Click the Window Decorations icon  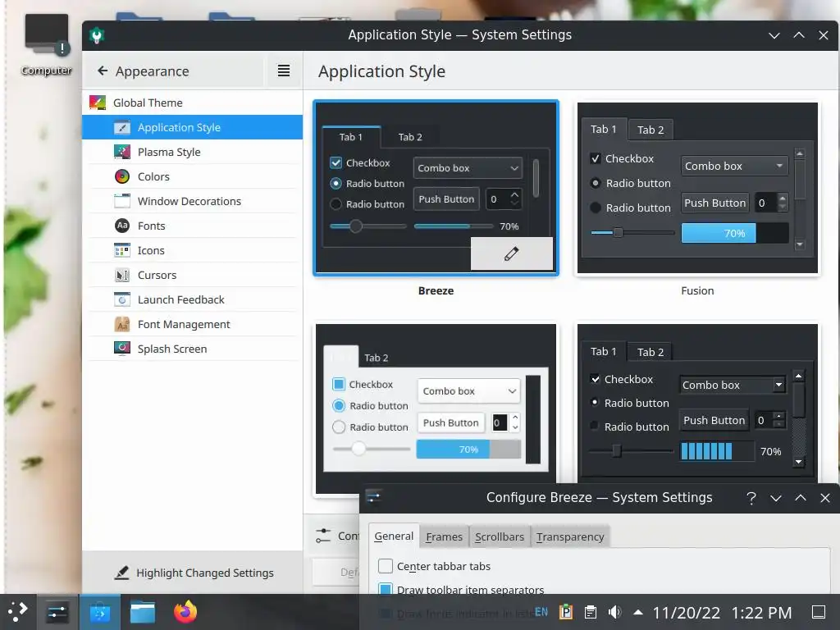click(x=122, y=202)
